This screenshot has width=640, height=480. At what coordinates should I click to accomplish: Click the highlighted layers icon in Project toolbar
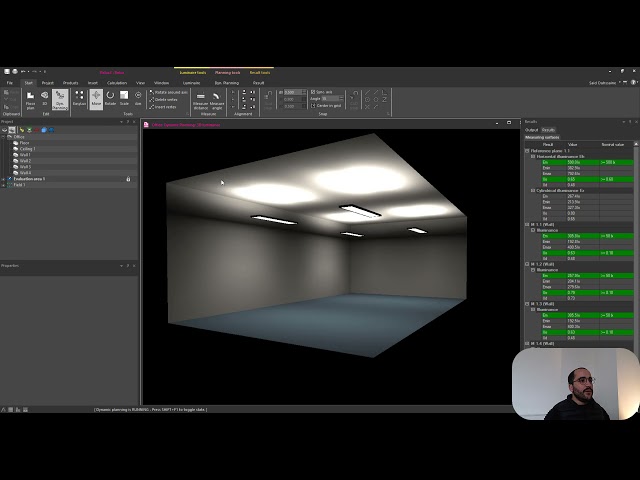[12, 130]
